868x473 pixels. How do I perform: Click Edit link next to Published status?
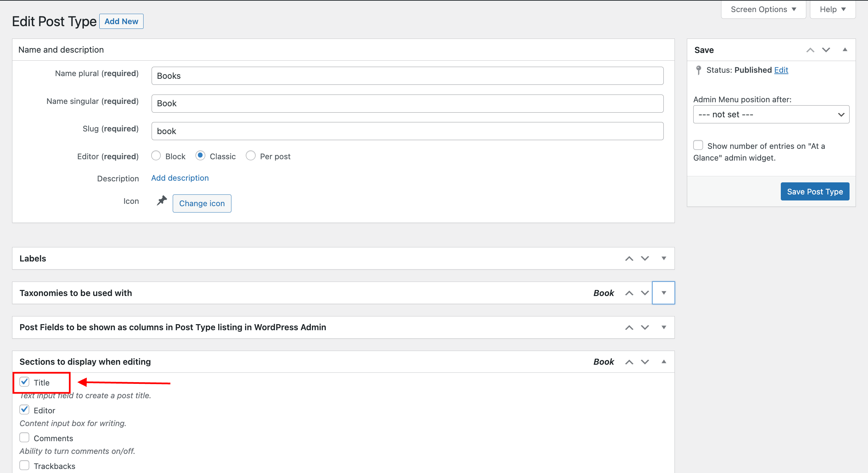(781, 70)
